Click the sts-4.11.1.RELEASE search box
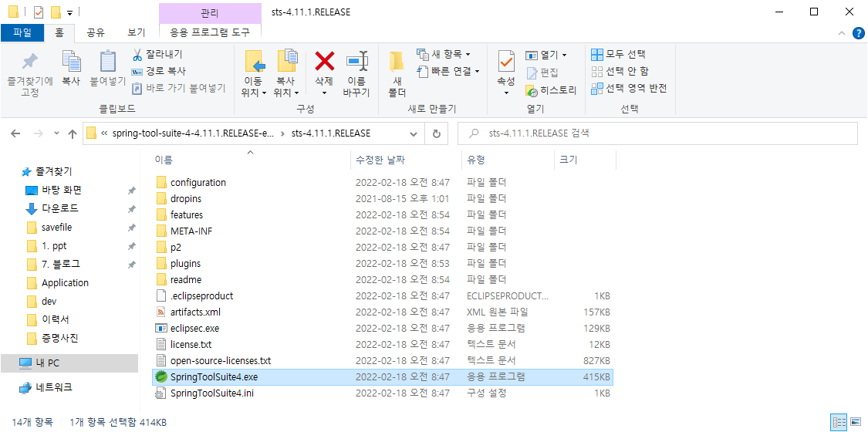The width and height of the screenshot is (868, 432). (x=657, y=133)
